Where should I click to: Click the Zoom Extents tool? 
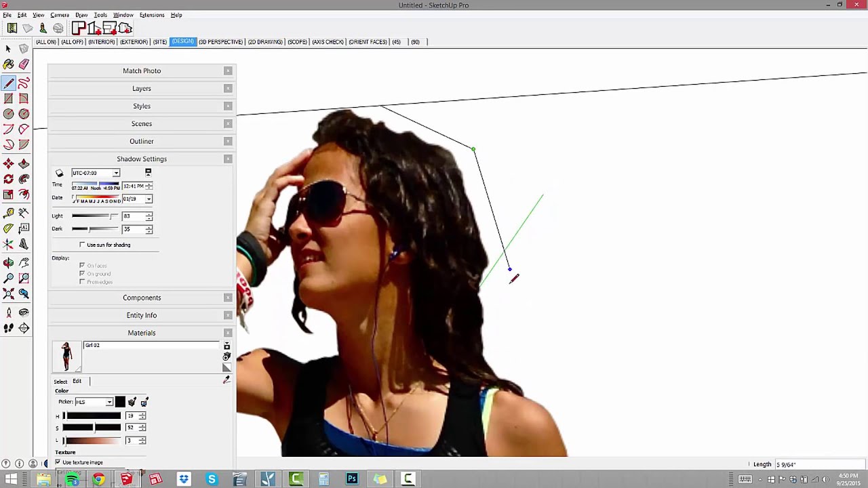pyautogui.click(x=8, y=293)
